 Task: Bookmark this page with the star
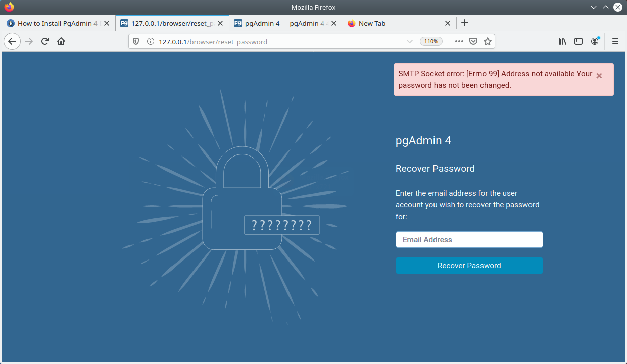pyautogui.click(x=488, y=41)
